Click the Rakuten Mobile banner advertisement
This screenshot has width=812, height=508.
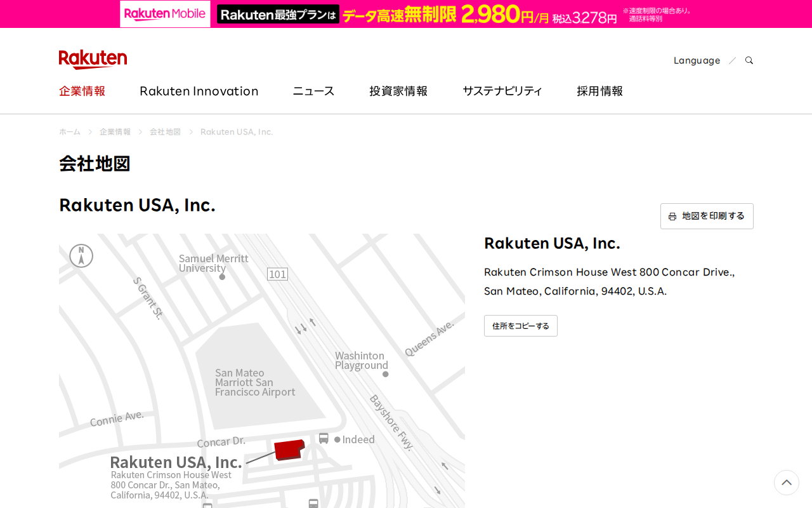click(406, 14)
